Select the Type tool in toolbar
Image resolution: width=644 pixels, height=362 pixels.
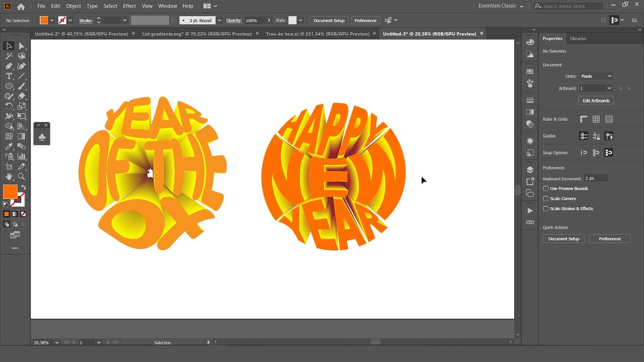[9, 76]
